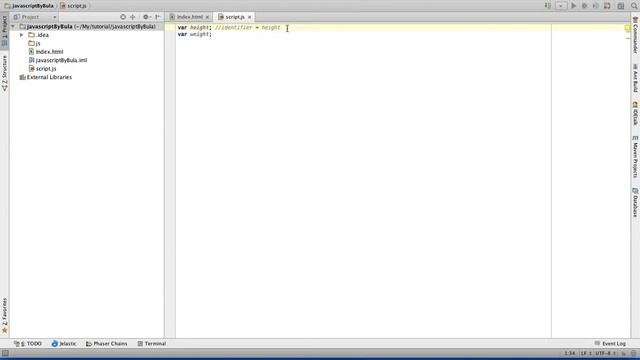Click the green Run play icon
The image size is (640, 360).
573,6
